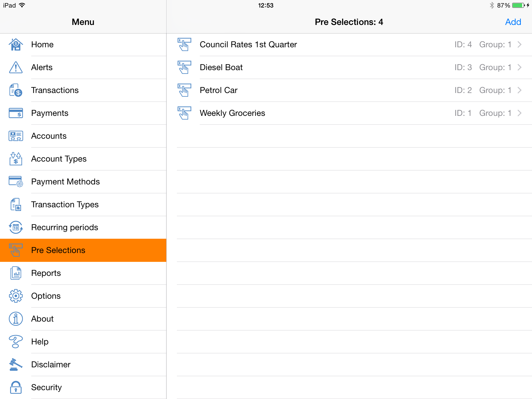
Task: Select the Home icon in menu
Action: click(x=16, y=44)
